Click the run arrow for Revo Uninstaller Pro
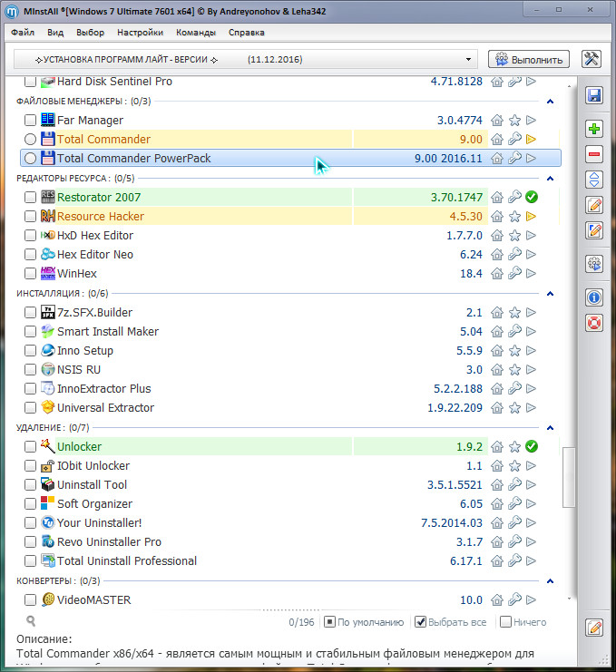The width and height of the screenshot is (616, 672). click(531, 541)
